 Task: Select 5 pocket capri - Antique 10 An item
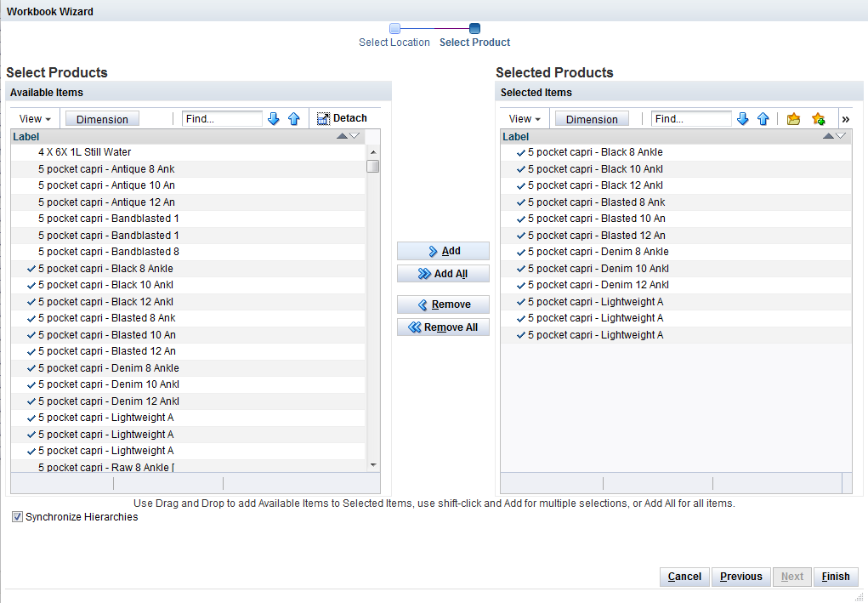(x=188, y=185)
